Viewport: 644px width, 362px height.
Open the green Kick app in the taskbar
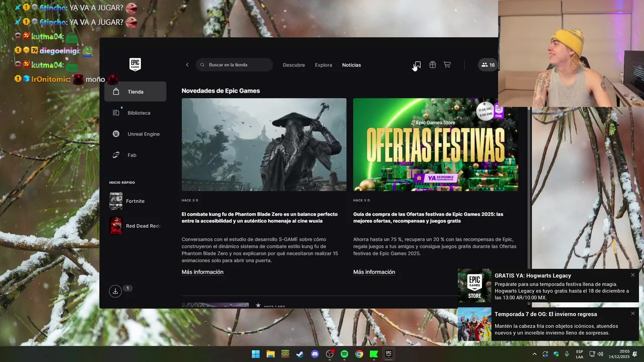(x=374, y=354)
